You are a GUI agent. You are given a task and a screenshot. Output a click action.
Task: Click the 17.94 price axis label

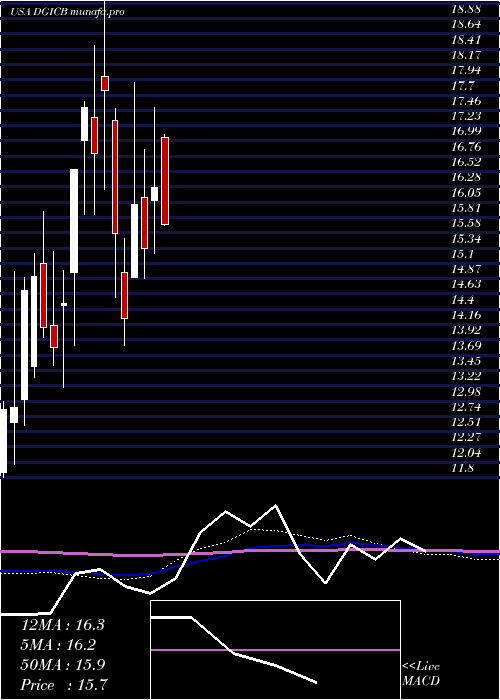[x=466, y=71]
